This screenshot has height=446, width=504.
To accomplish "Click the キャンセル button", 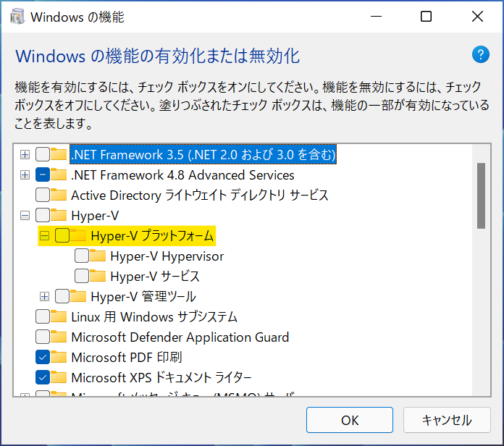I will 447,420.
